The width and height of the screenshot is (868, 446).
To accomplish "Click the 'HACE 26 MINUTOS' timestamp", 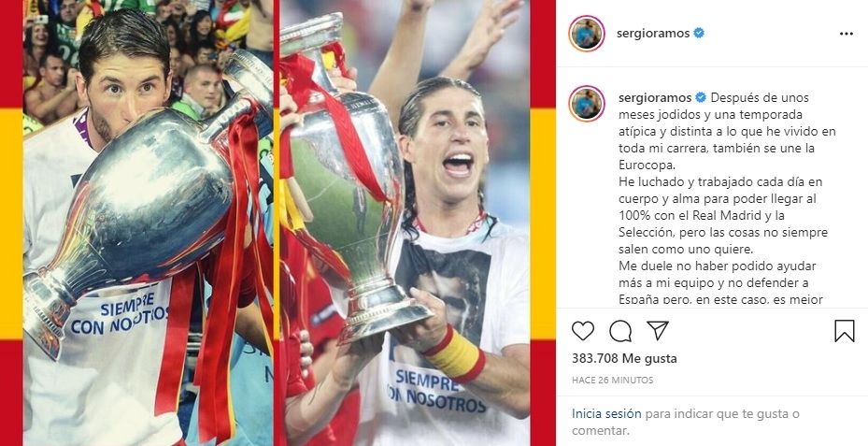I will (613, 380).
